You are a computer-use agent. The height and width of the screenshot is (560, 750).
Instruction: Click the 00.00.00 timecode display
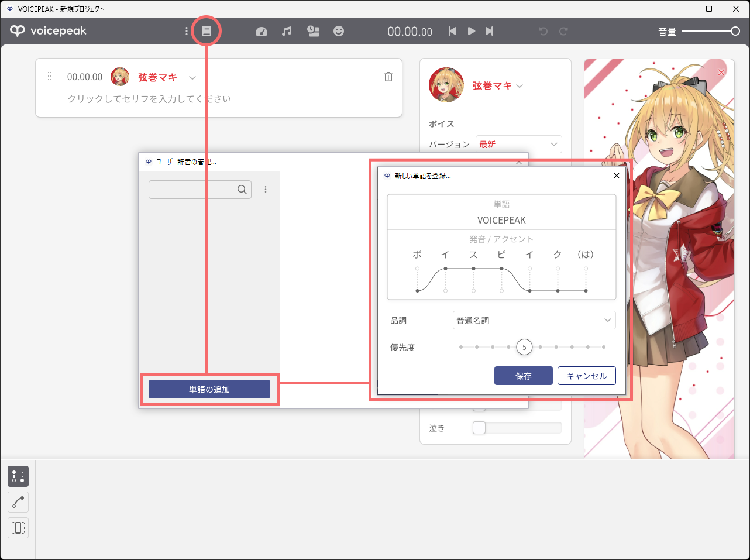tap(410, 32)
